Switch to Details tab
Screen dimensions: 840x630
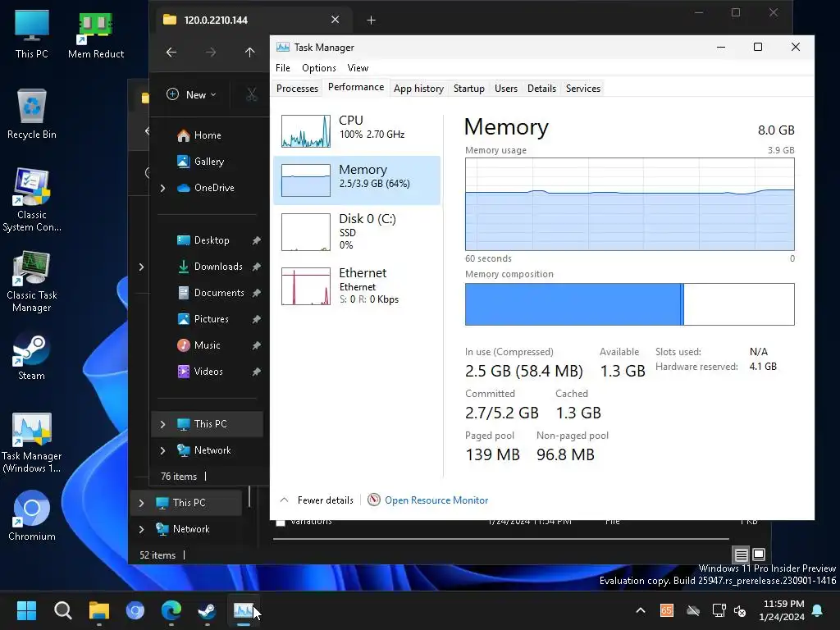coord(541,89)
